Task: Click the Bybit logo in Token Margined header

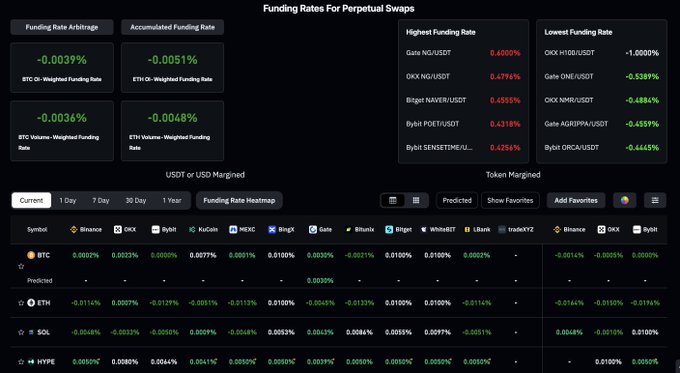Action: tap(637, 229)
